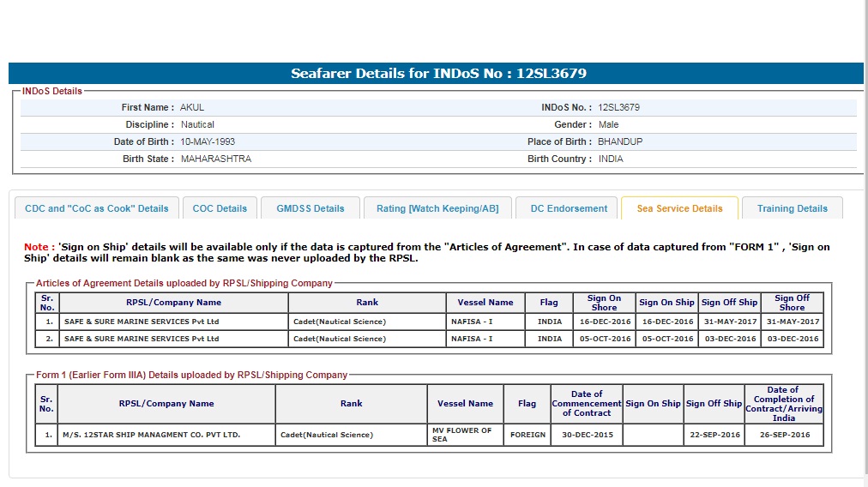The image size is (868, 487).
Task: Go to the DC Endorsement tab
Action: tap(569, 208)
